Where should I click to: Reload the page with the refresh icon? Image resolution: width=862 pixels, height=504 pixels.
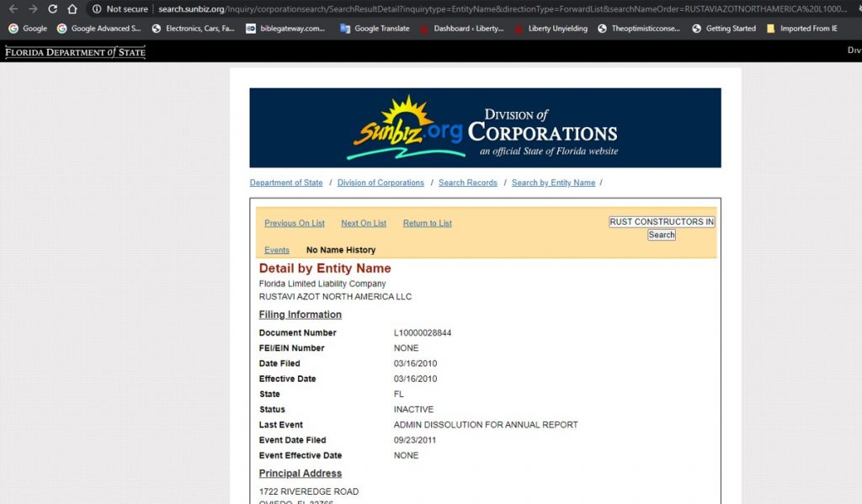pos(53,8)
